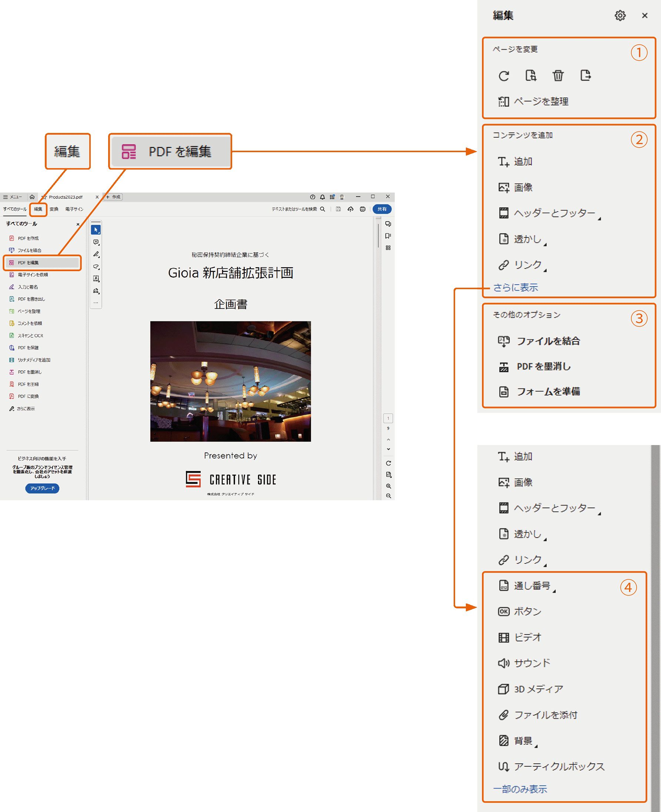
Task: Click the extract page icon under ページを変更
Action: [x=585, y=76]
